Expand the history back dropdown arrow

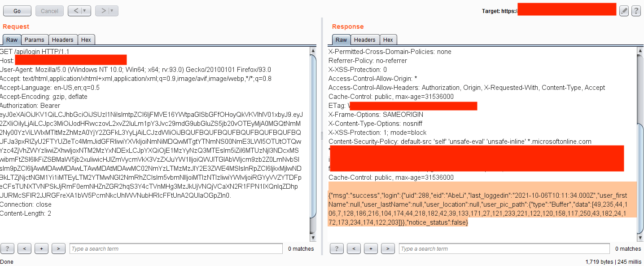coord(84,11)
